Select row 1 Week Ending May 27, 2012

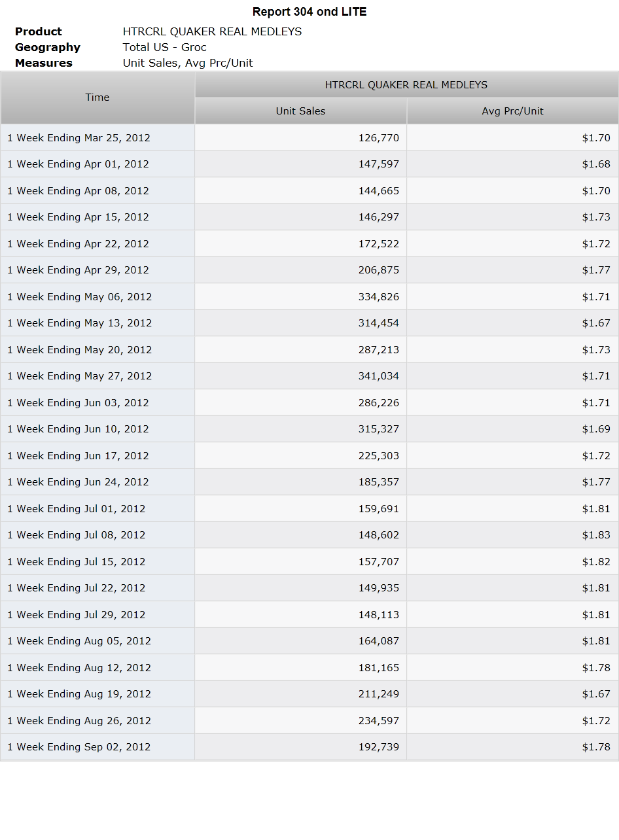click(x=309, y=376)
